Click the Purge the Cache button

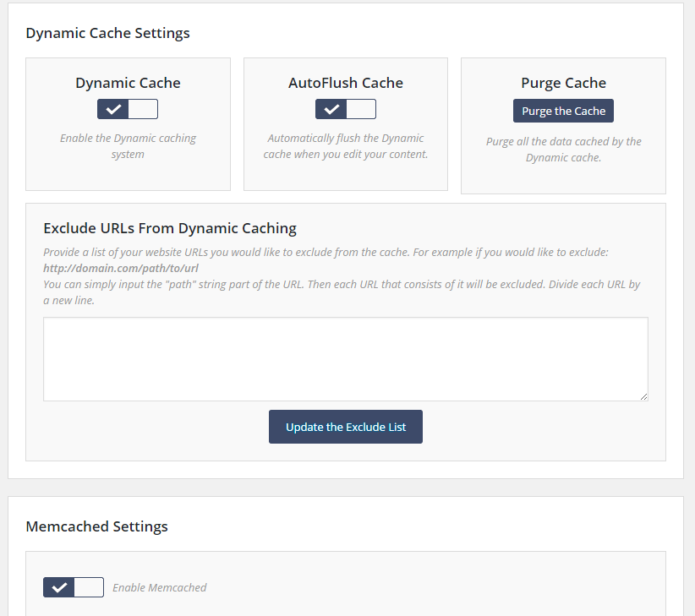(563, 111)
